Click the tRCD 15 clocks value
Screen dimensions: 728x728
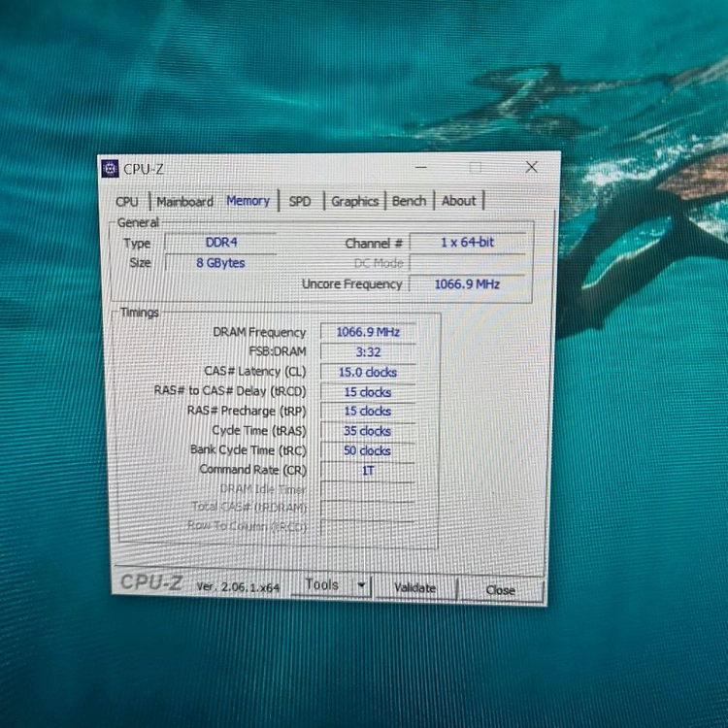tap(368, 392)
